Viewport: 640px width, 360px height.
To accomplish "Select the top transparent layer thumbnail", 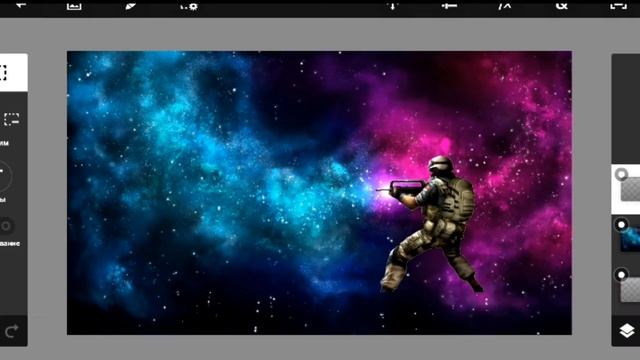I will point(631,189).
